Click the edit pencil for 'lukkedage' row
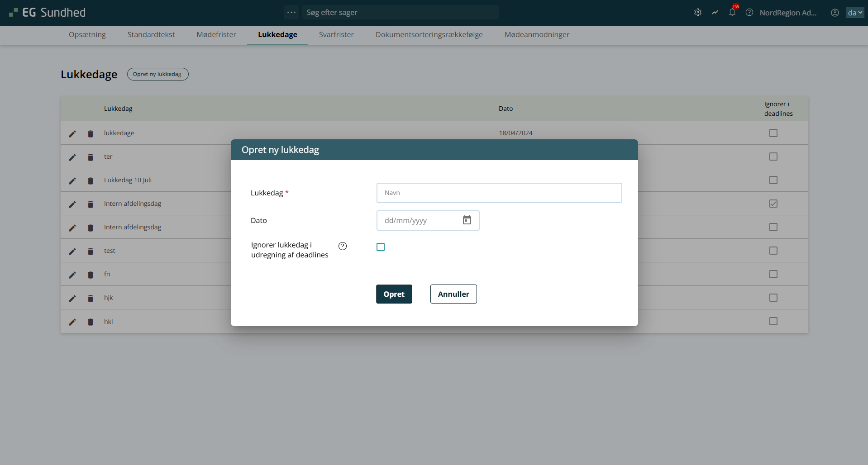 [x=72, y=133]
